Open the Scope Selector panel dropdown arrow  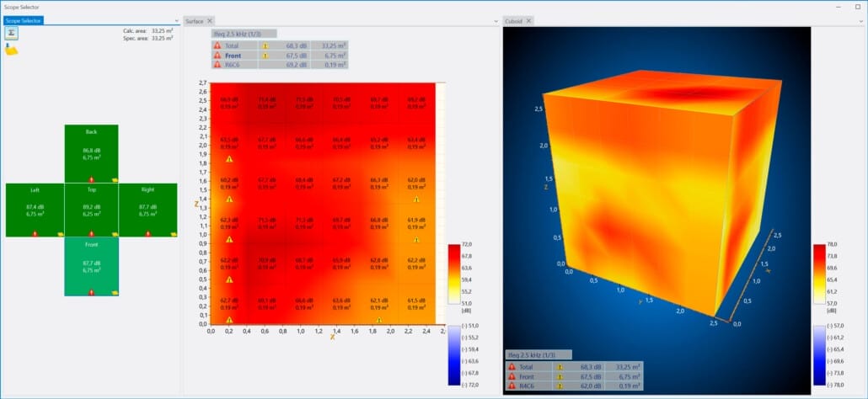tap(176, 20)
